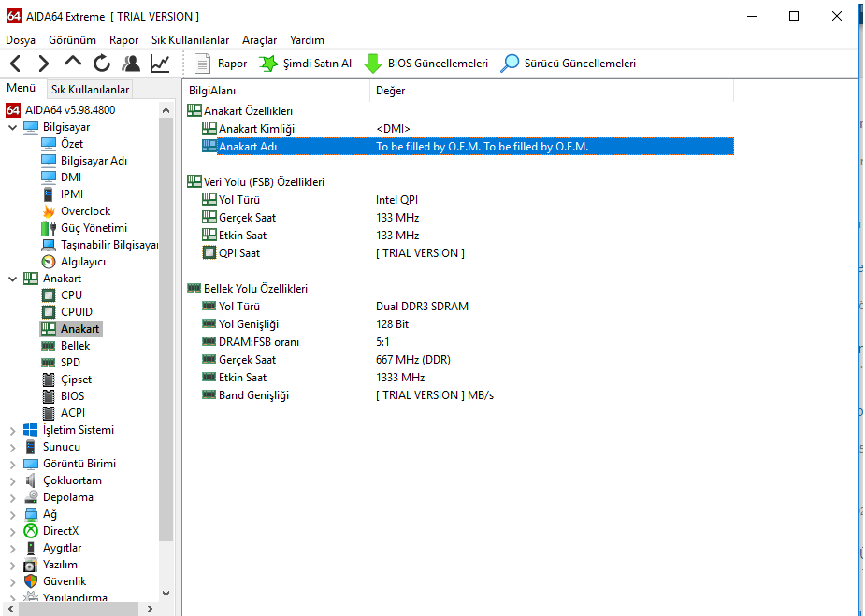Click tree horizontal scrollbar right arrow
This screenshot has height=616, width=865.
coord(150,609)
